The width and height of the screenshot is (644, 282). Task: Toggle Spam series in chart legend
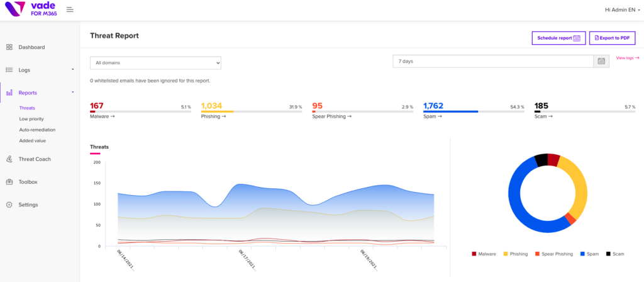(x=589, y=254)
